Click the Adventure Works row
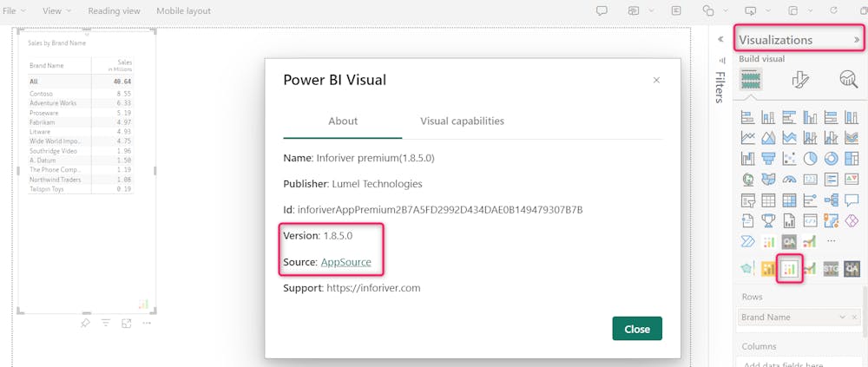Viewport: 868px width, 367px height. click(81, 103)
